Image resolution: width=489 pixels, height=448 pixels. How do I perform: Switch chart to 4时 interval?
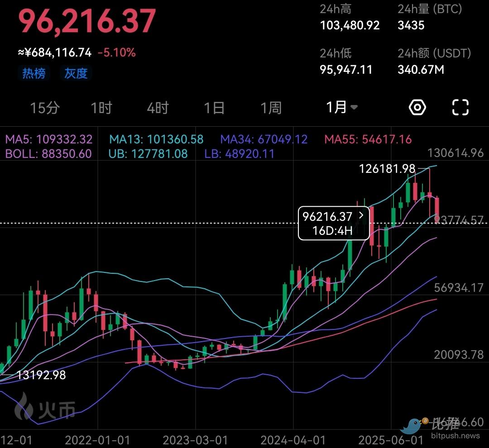(x=158, y=108)
